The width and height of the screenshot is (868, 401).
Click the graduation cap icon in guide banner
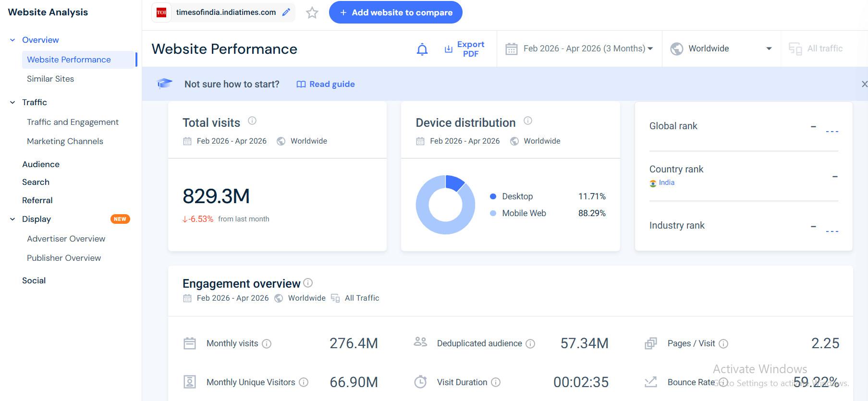tap(164, 84)
